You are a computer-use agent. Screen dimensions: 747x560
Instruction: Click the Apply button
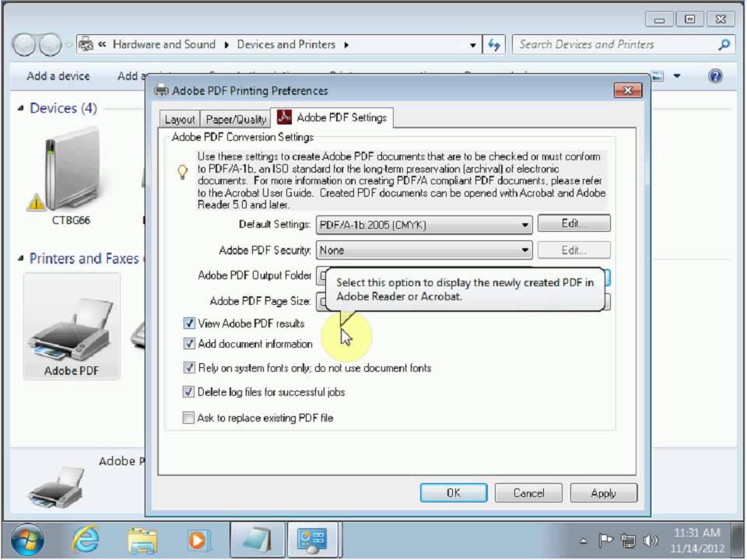coord(603,493)
